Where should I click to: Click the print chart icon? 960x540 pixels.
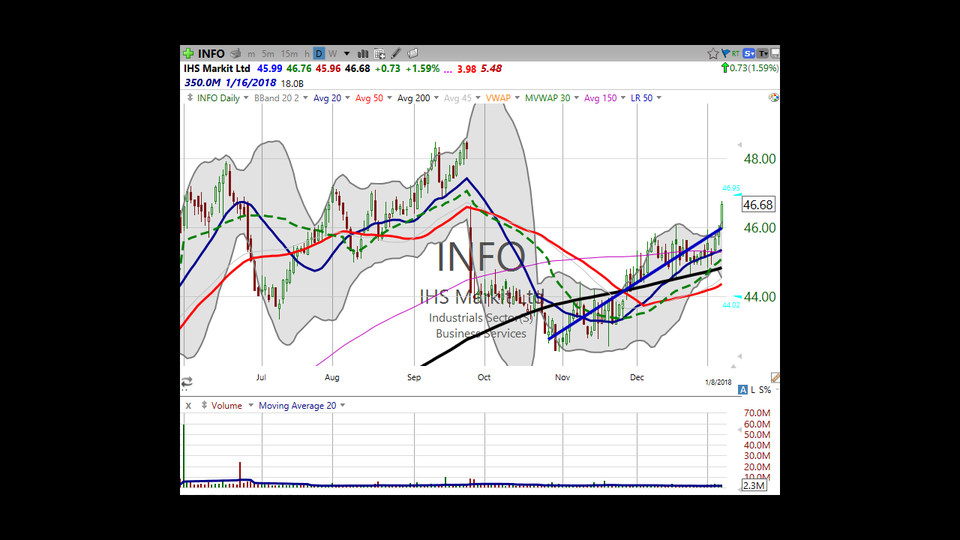point(236,54)
